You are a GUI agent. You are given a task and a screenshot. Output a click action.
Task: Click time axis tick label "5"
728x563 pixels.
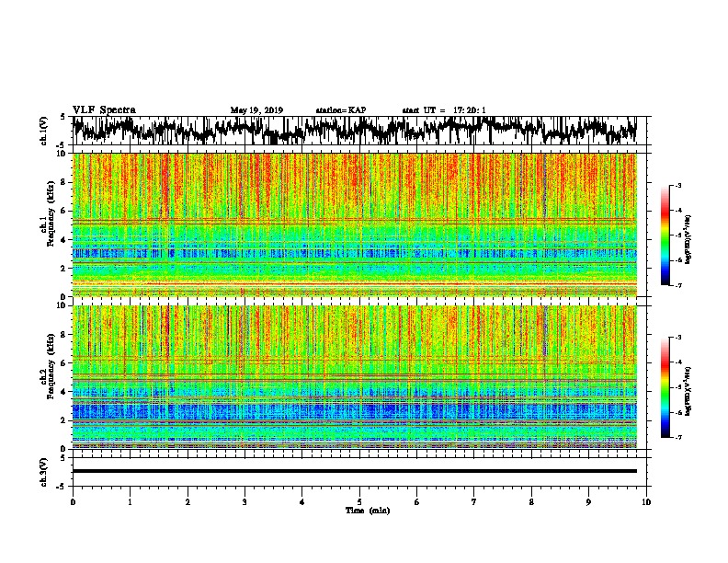(x=359, y=502)
